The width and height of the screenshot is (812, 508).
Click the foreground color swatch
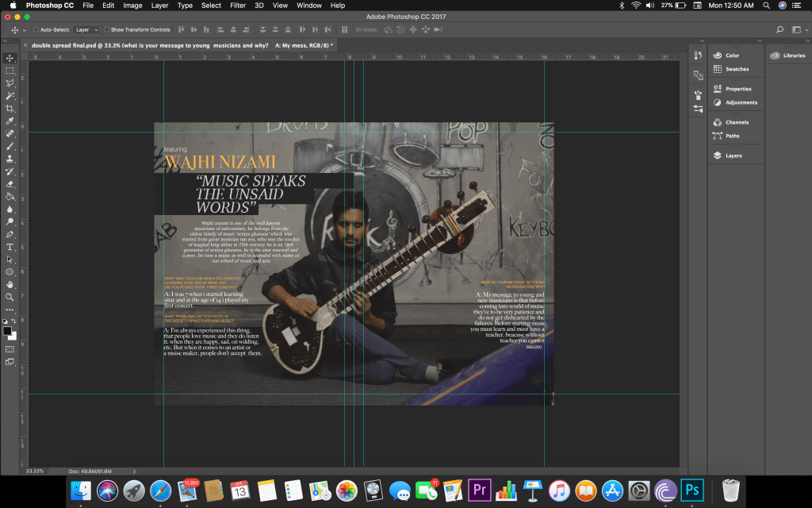[7, 330]
